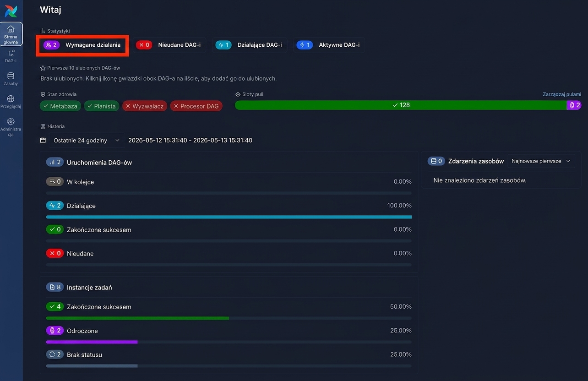Click the purple deferred slots segment

tap(574, 105)
